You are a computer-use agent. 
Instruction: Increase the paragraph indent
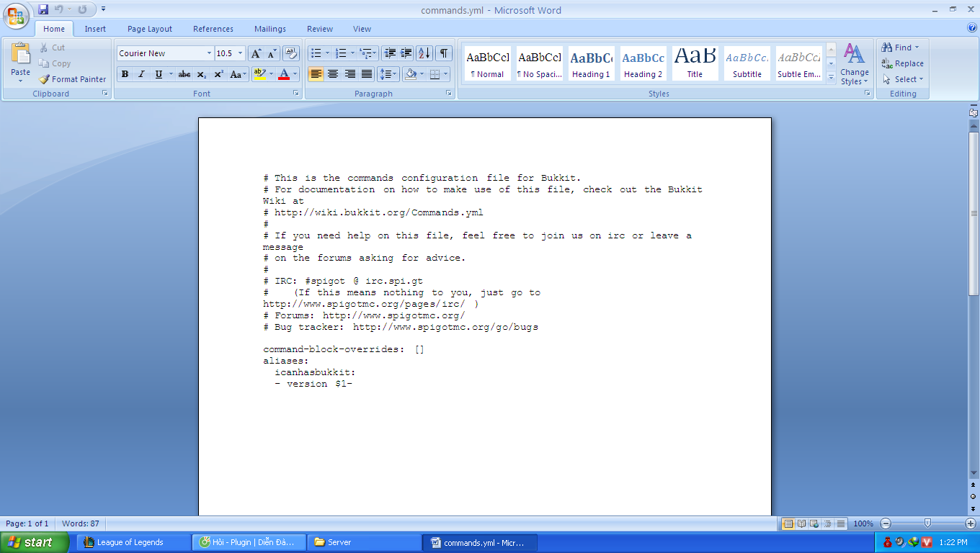(x=406, y=53)
